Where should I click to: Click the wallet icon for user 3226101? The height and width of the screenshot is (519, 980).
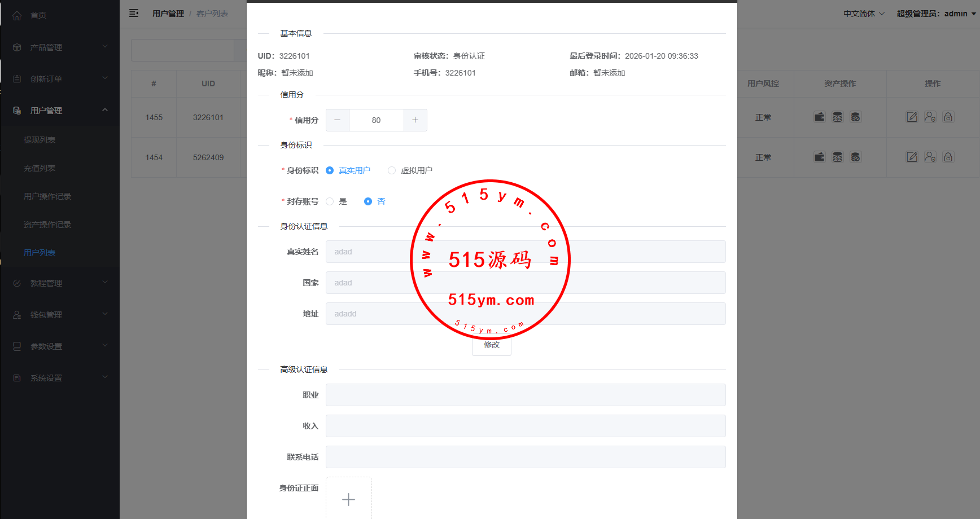coord(819,117)
